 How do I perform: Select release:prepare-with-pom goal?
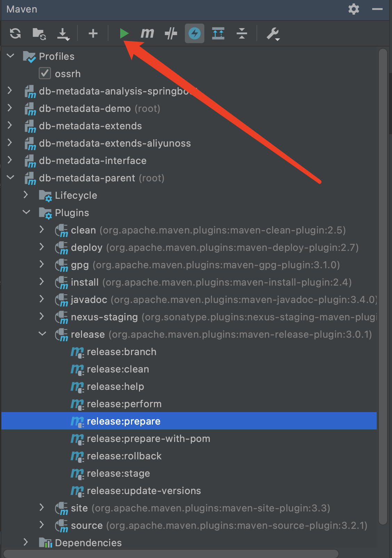[148, 438]
